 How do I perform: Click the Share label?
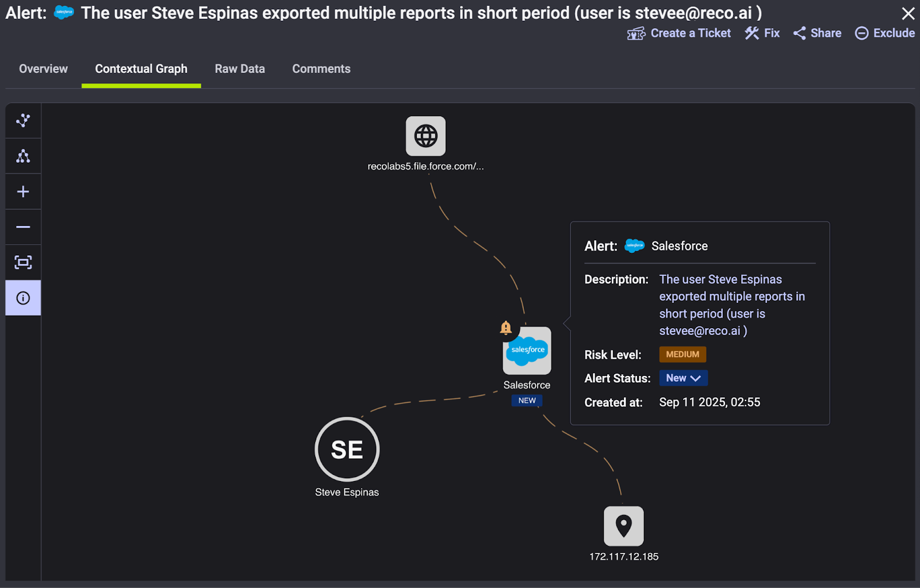(x=826, y=33)
